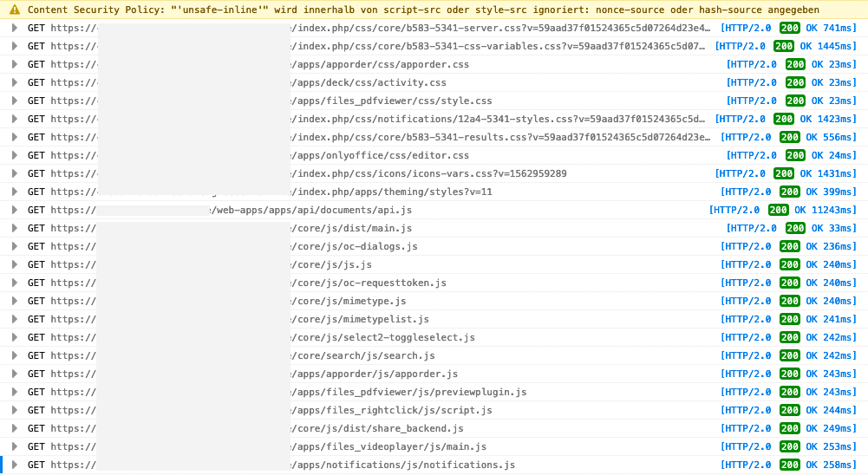Viewport: 868px width, 475px height.
Task: Click the 249ms status of share_backend.js
Action: (x=788, y=428)
